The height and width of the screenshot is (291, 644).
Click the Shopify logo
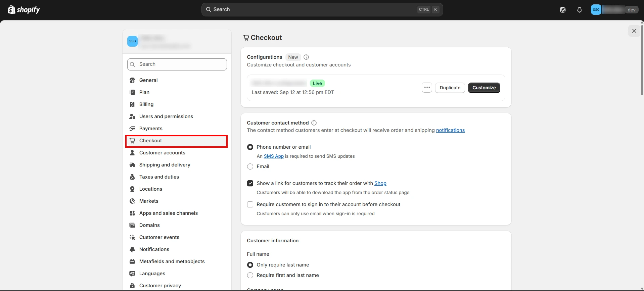(x=24, y=9)
